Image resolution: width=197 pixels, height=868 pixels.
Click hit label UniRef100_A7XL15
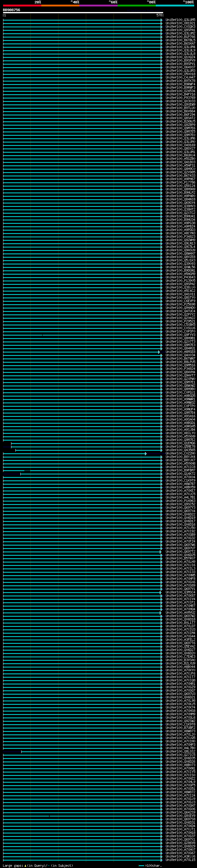[x=180, y=860]
